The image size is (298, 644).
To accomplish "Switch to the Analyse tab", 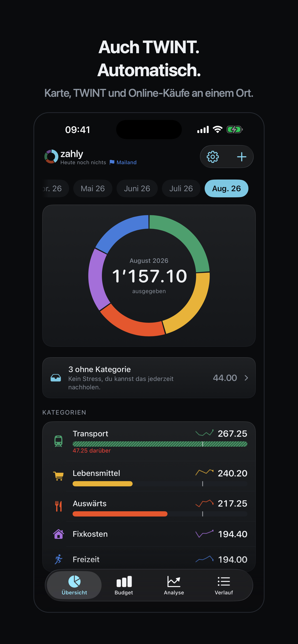I will 174,585.
